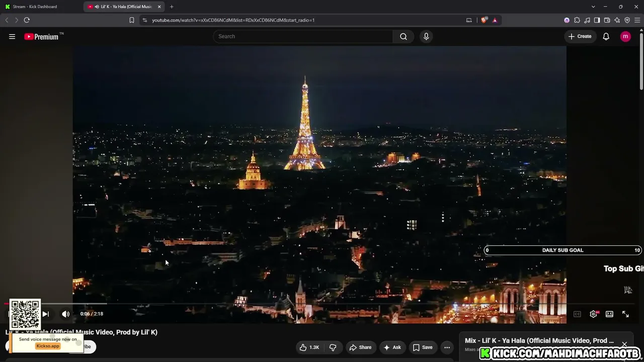The image size is (644, 362).
Task: Go forward in browser history
Action: (x=16, y=20)
